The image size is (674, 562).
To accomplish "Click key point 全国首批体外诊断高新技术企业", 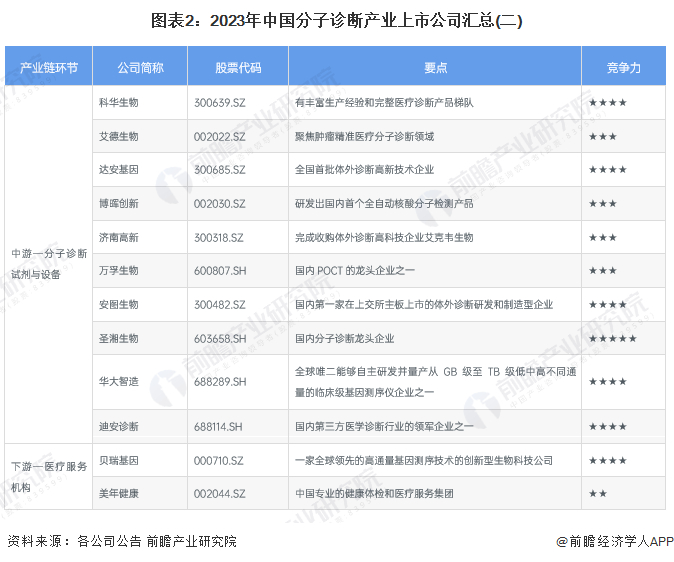I will point(364,170).
